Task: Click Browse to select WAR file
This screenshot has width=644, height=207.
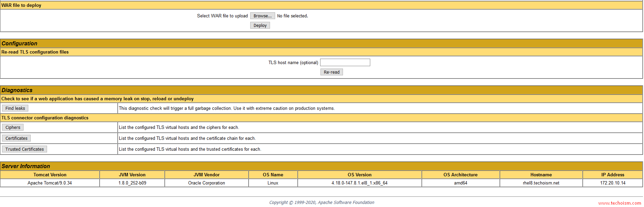Action: tap(263, 16)
